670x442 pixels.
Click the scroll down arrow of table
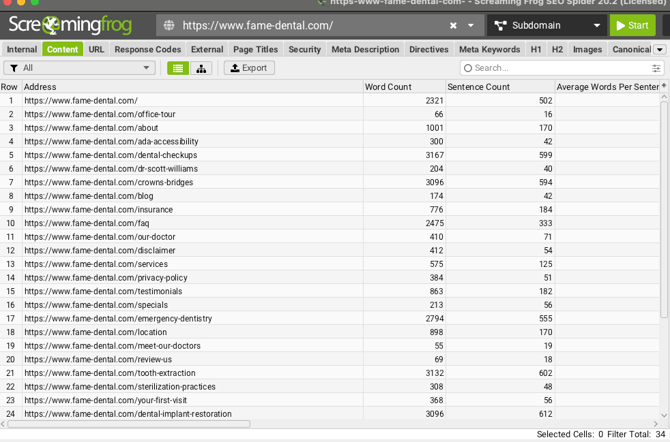pyautogui.click(x=664, y=415)
